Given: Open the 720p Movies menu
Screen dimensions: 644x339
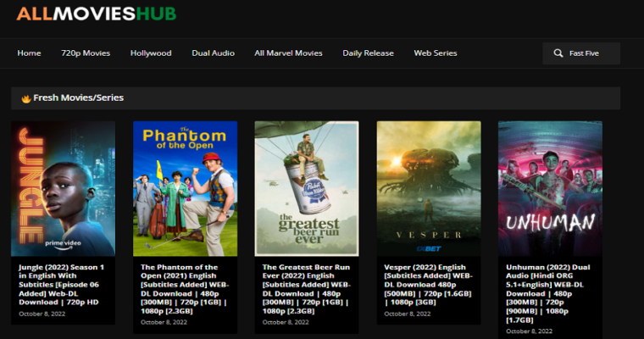Looking at the screenshot, I should 86,53.
